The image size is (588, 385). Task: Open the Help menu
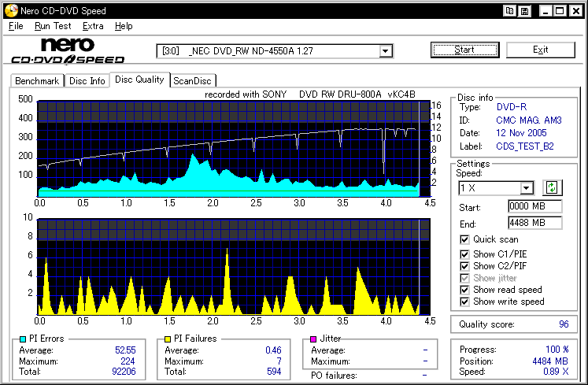[124, 26]
